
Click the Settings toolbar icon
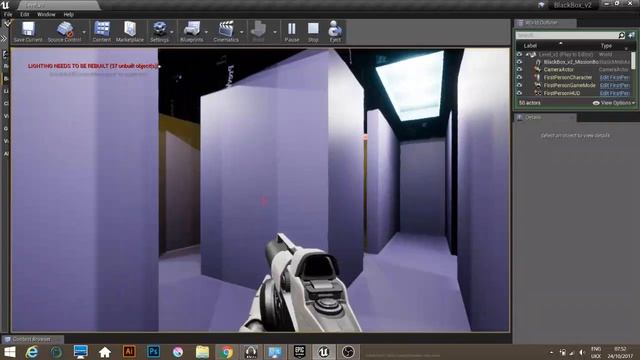point(159,29)
